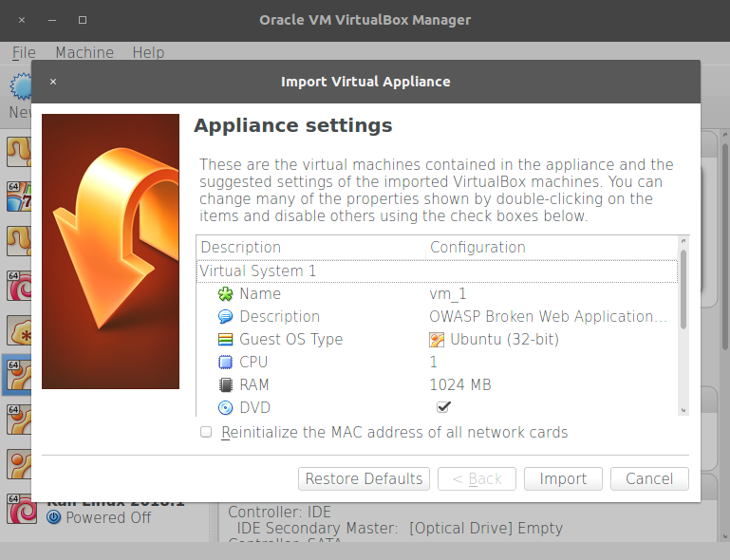Click the vm_1 name value
This screenshot has width=730, height=560.
point(447,293)
